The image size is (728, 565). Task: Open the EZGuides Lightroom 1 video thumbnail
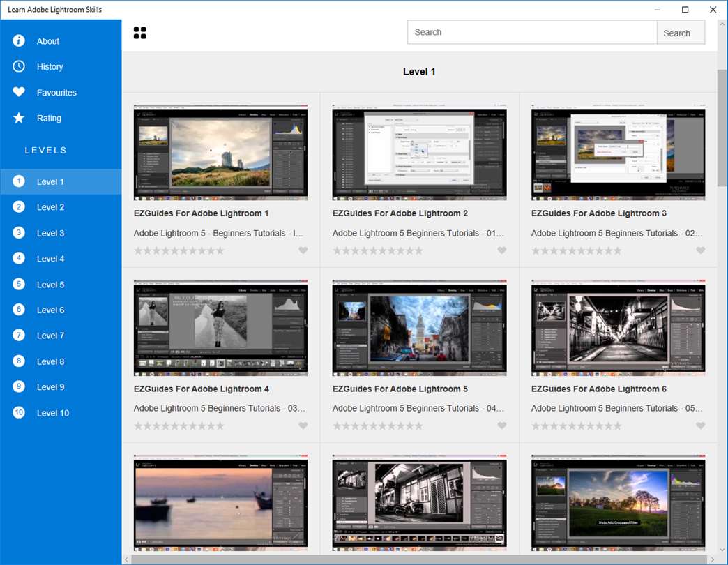point(220,152)
